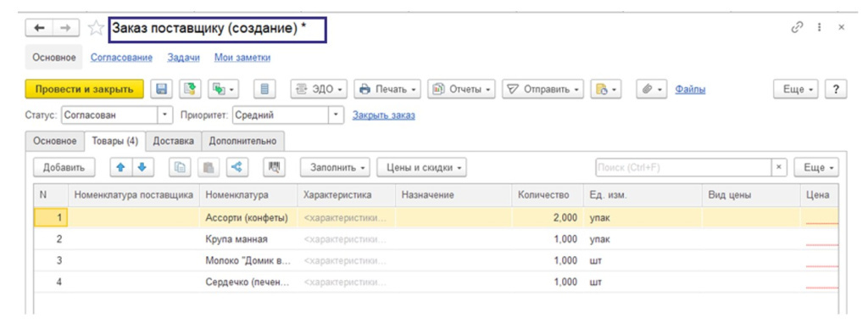Click the barcode scan icon

[x=274, y=167]
